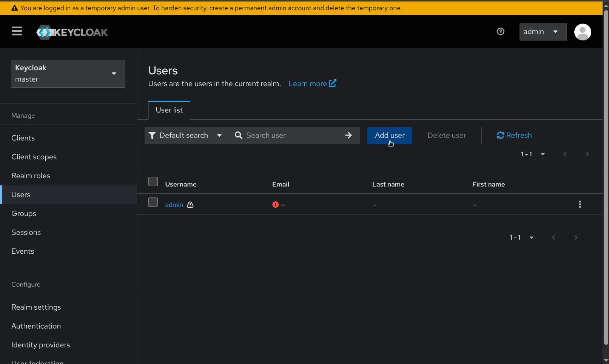Open the admin account dropdown
Screen dimensions: 609x364
543,32
